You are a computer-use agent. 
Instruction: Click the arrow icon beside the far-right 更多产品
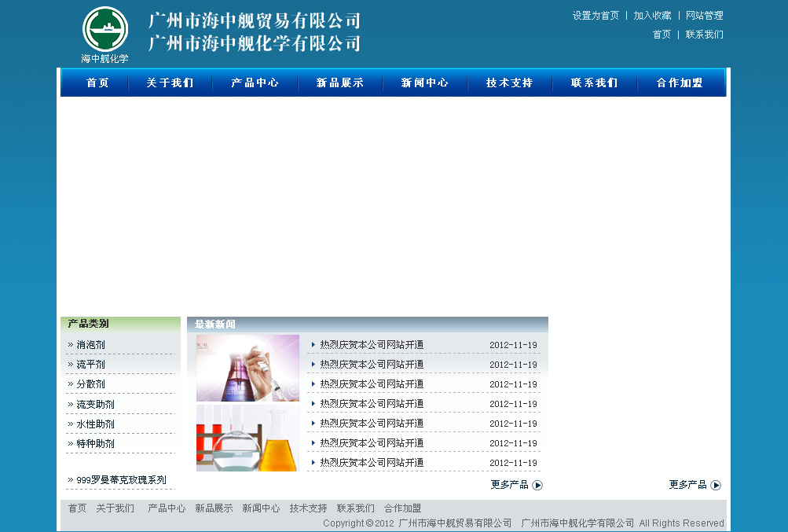[716, 485]
